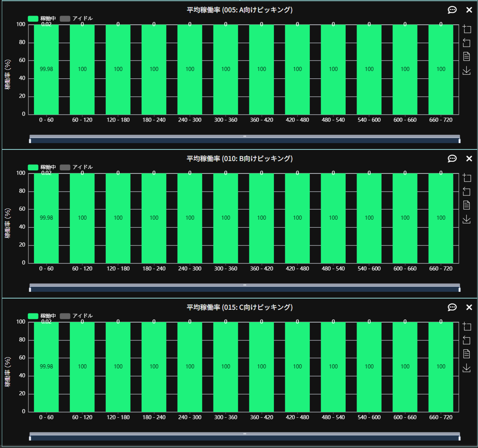Reset zoom on the 015 C向けピッキング chart
Screen dimensions: 478x448
466,340
